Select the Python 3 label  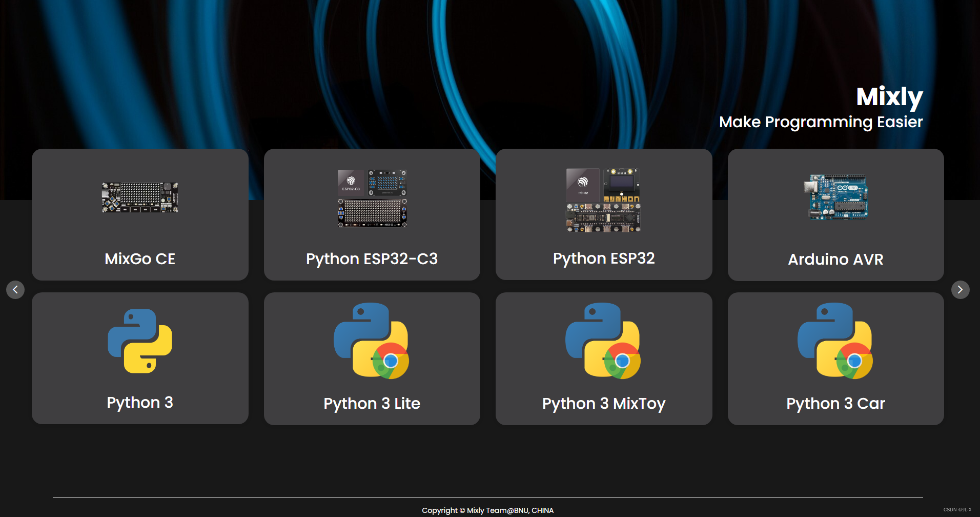click(x=140, y=403)
